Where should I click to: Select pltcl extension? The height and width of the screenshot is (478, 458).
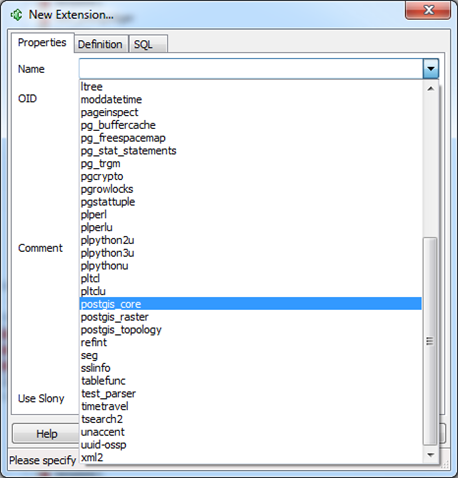(x=251, y=278)
